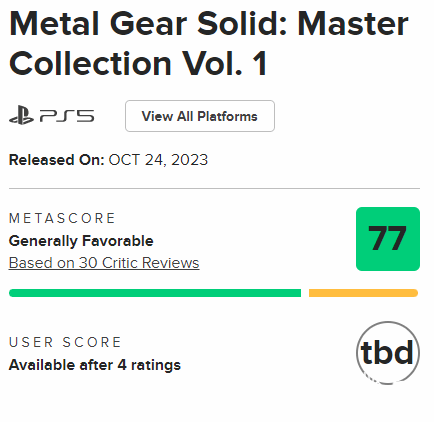Click the tbd user score circle

pos(388,353)
